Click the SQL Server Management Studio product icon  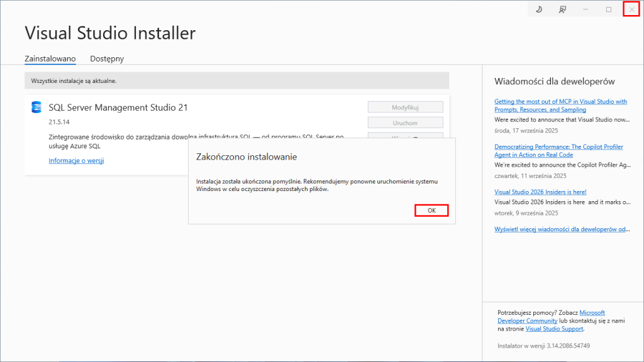click(36, 107)
